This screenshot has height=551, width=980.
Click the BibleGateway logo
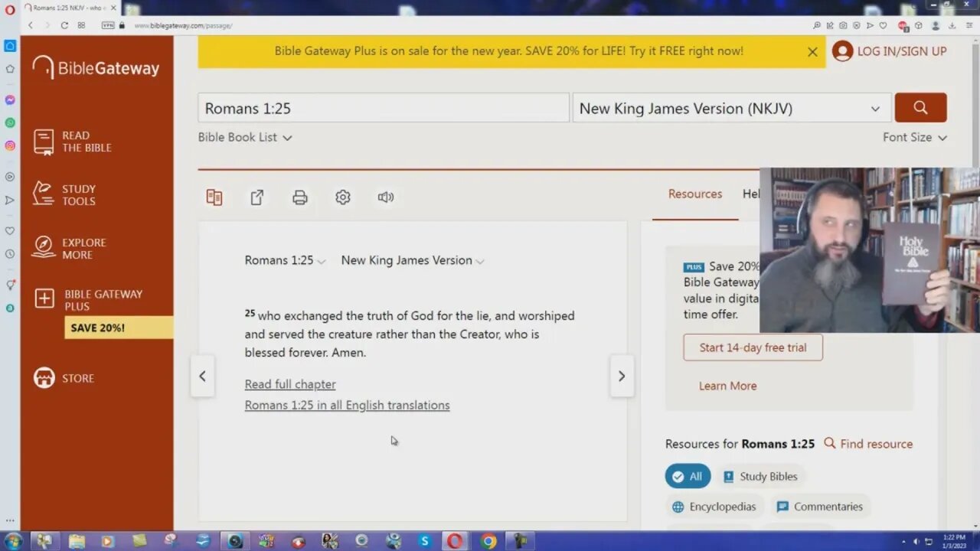(96, 67)
